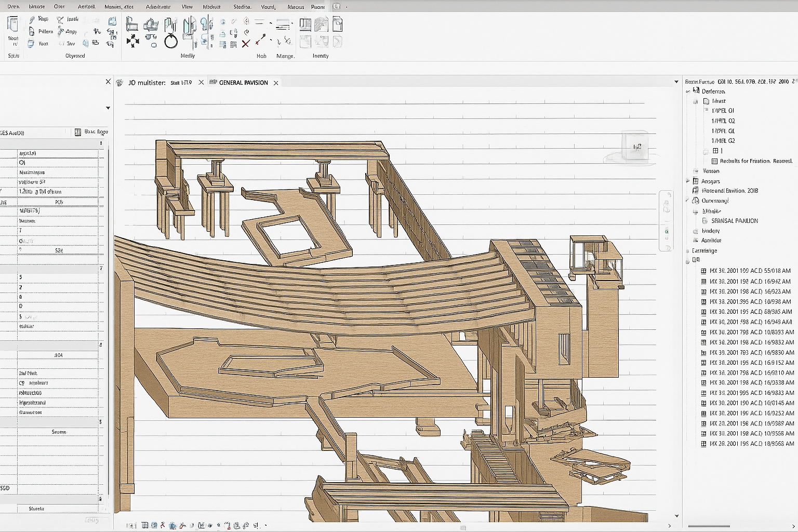
Task: Select the SERNISAL PANILION tree item
Action: tap(734, 221)
